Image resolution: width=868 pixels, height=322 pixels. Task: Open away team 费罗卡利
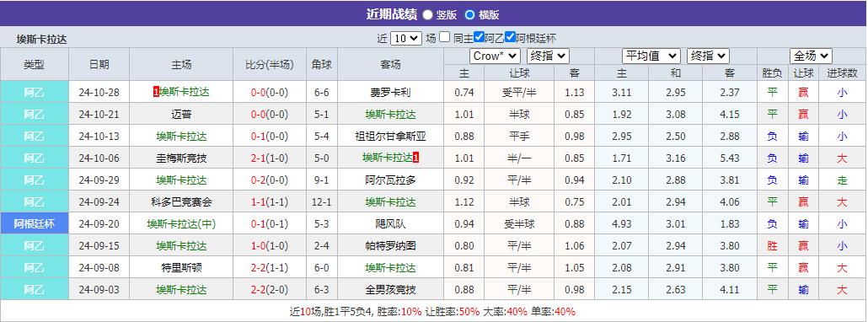point(390,93)
